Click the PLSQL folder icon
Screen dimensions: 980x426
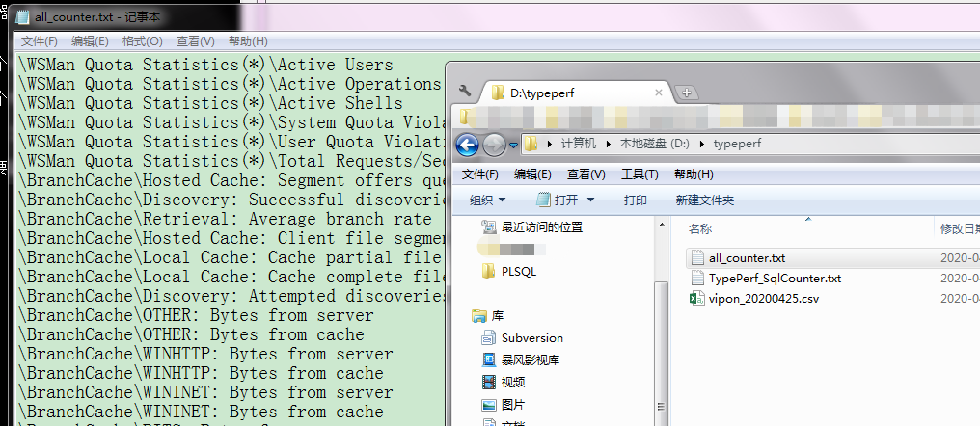(x=489, y=272)
